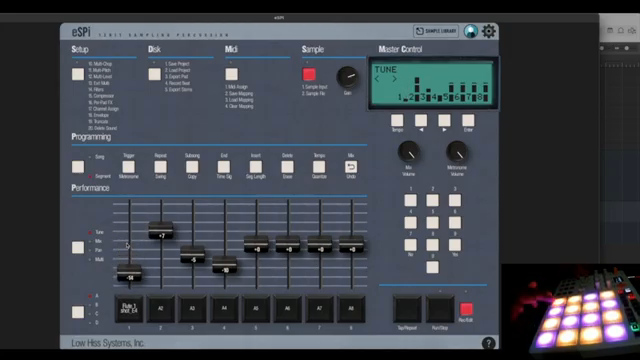
Task: Open the Sample Library
Action: pyautogui.click(x=436, y=31)
